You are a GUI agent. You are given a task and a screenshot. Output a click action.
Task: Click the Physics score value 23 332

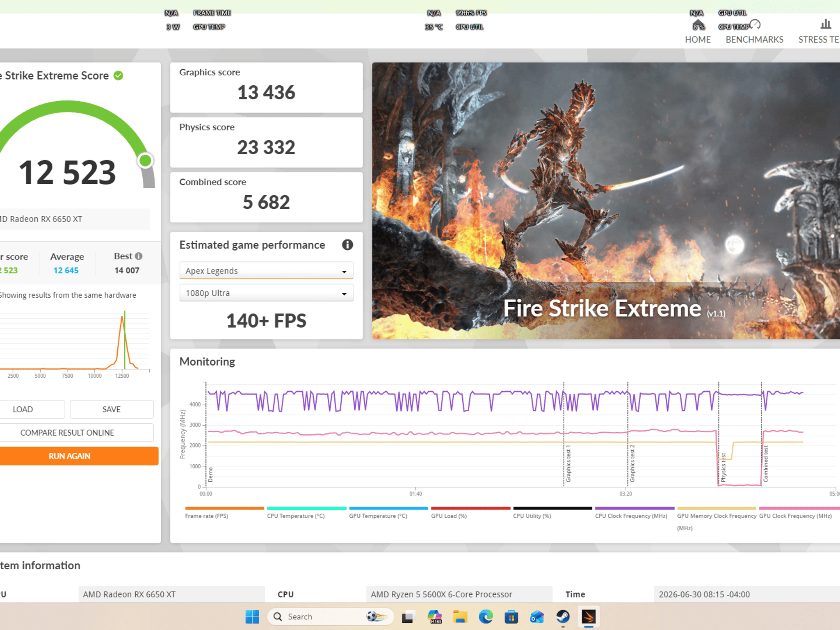pos(266,148)
